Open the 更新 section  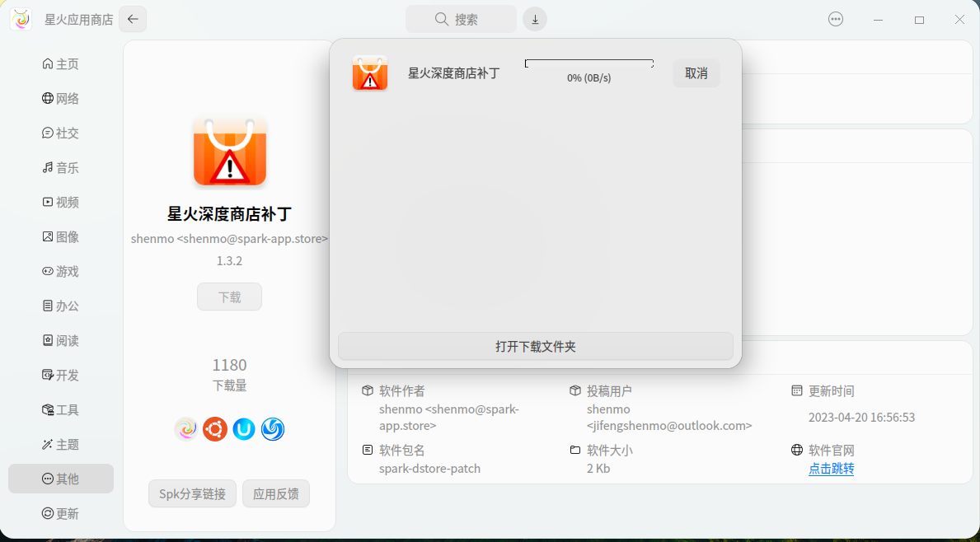(x=62, y=513)
